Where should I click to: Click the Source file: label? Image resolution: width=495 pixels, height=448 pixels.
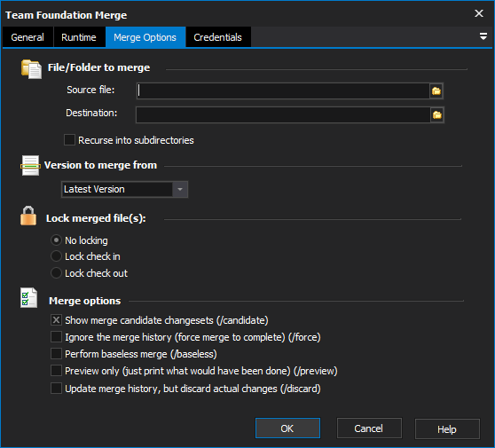click(x=90, y=90)
